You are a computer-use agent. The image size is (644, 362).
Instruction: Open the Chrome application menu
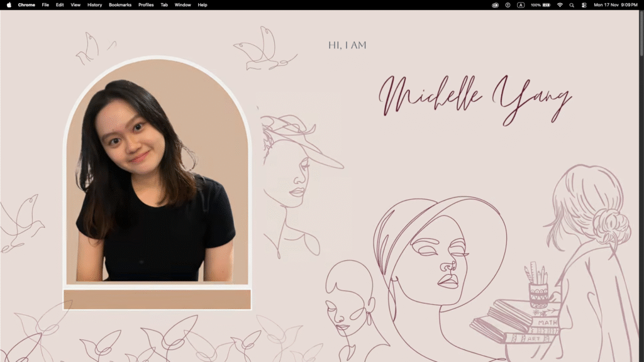26,4
